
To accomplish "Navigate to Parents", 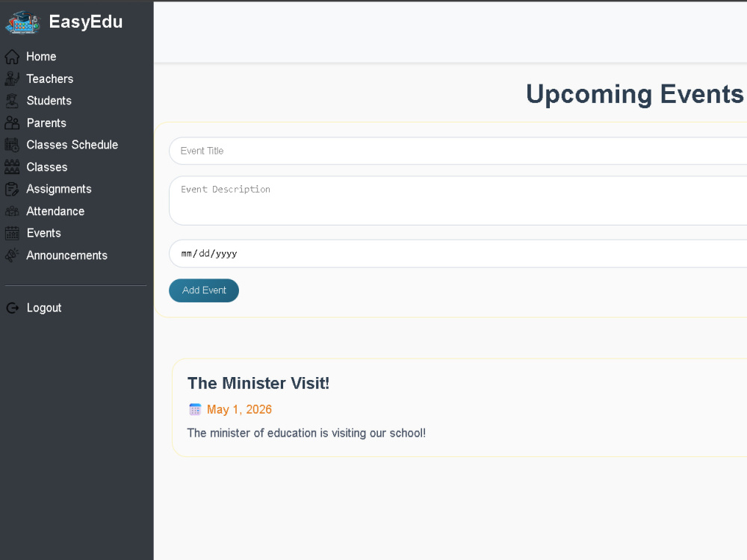I will point(46,123).
